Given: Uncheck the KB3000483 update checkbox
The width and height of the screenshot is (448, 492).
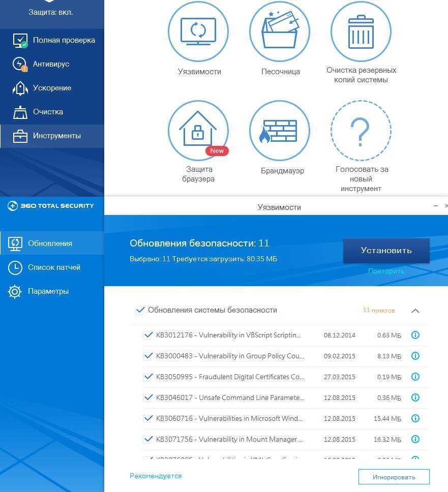Looking at the screenshot, I should coord(148,356).
